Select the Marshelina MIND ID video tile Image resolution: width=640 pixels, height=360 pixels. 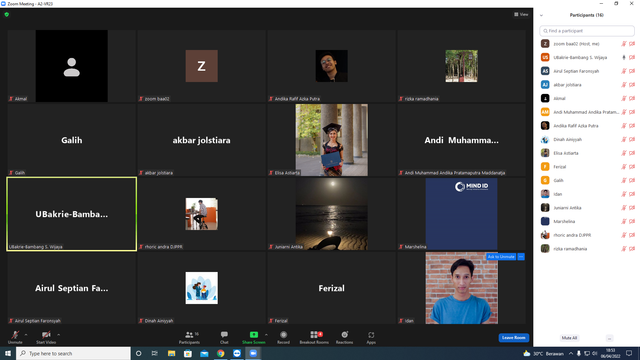[x=461, y=214]
